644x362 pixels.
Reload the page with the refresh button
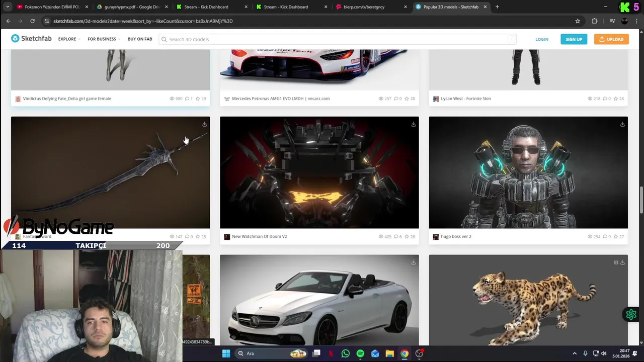tap(32, 21)
